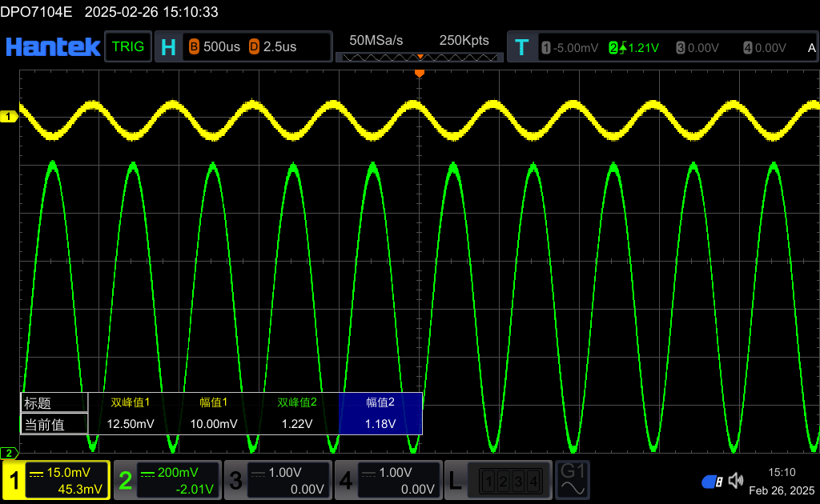The height and width of the screenshot is (504, 820).
Task: Click the 标题 row header
Action: (x=54, y=402)
